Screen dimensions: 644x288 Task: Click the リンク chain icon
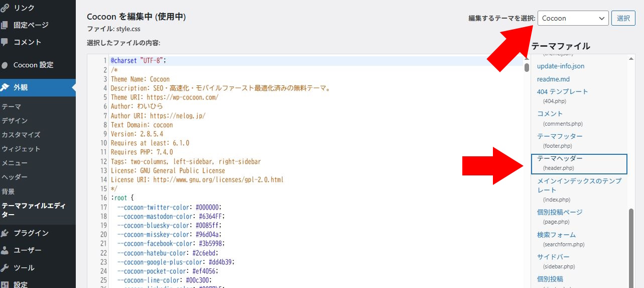tap(5, 8)
